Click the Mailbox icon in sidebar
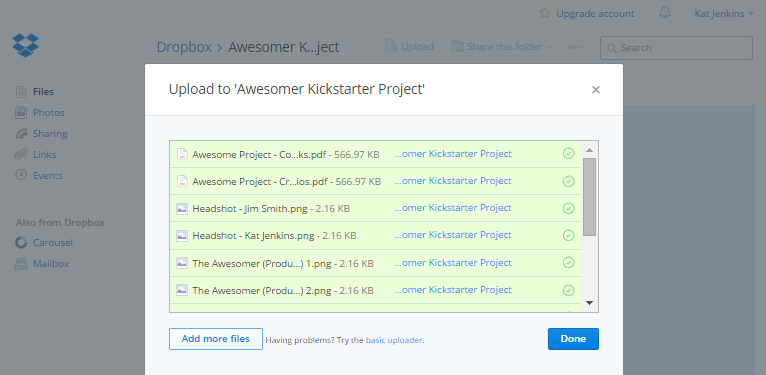This screenshot has width=766, height=375. point(21,264)
